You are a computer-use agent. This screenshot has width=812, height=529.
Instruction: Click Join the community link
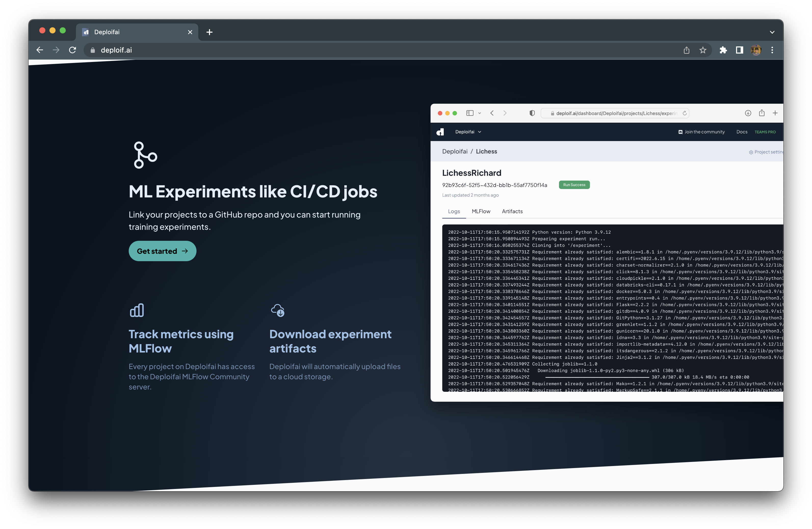pyautogui.click(x=701, y=132)
